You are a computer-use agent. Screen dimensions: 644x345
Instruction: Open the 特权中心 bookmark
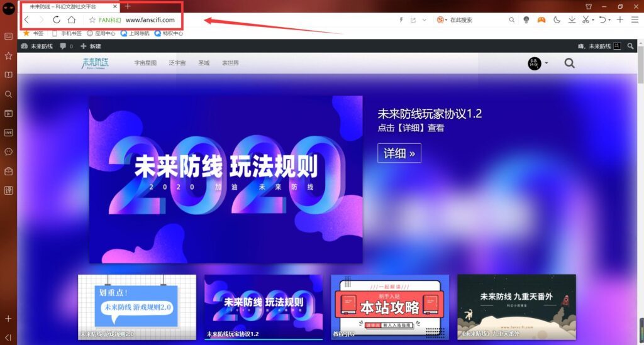[x=169, y=33]
